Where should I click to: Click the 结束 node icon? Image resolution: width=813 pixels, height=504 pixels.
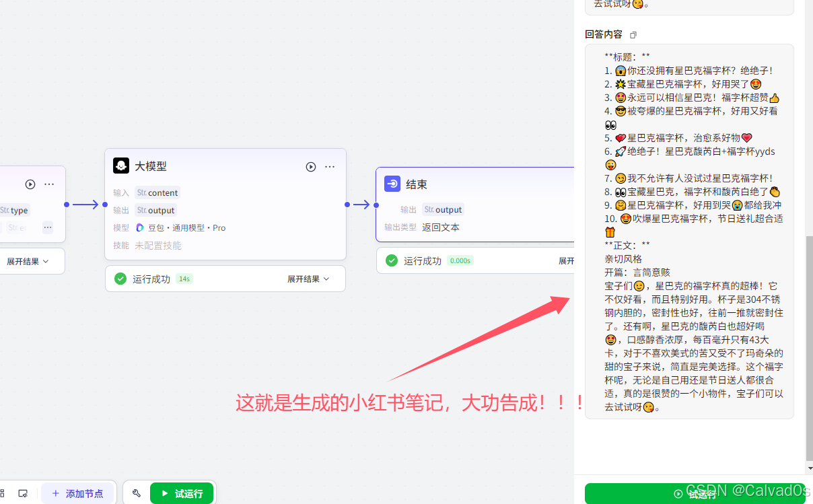392,184
